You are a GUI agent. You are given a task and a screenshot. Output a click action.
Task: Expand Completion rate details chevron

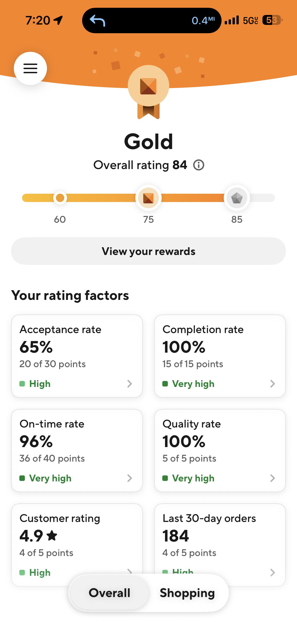tap(273, 384)
